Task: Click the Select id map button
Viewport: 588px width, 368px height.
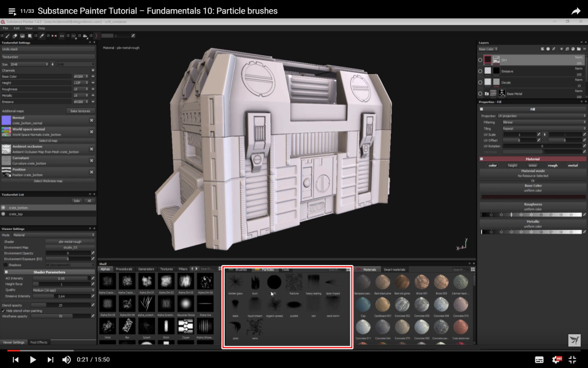Action: click(48, 141)
